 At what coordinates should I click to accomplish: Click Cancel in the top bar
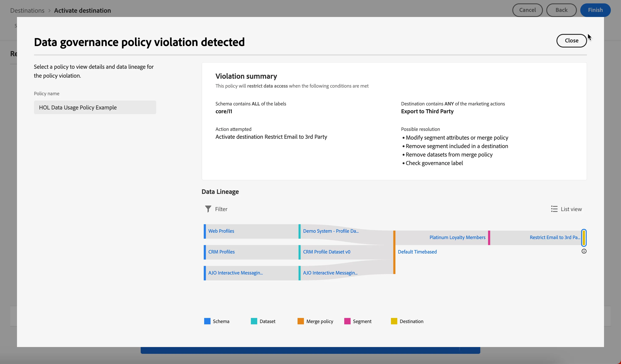527,10
